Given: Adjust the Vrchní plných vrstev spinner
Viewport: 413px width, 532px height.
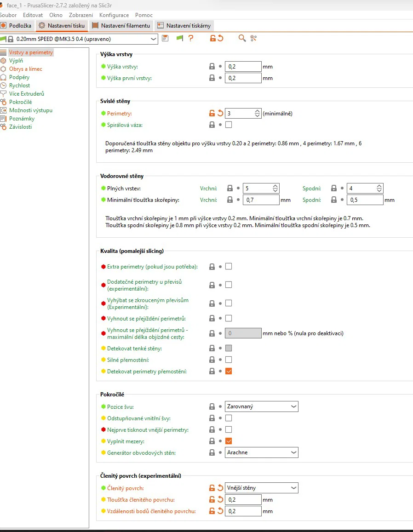Looking at the screenshot, I should pyautogui.click(x=275, y=189).
